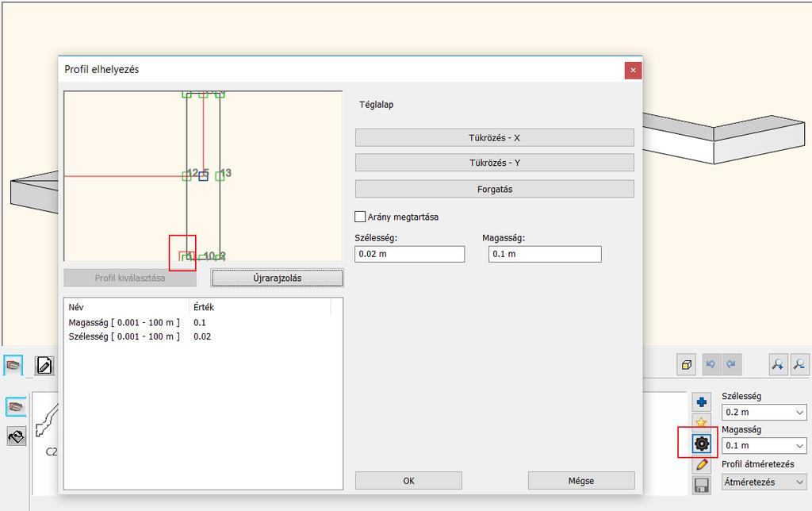Click the Tükrözés - X button
The image size is (812, 511).
pos(495,138)
